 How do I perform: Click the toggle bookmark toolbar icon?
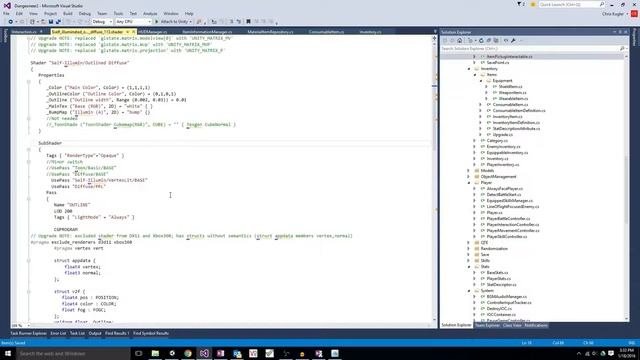(x=248, y=22)
